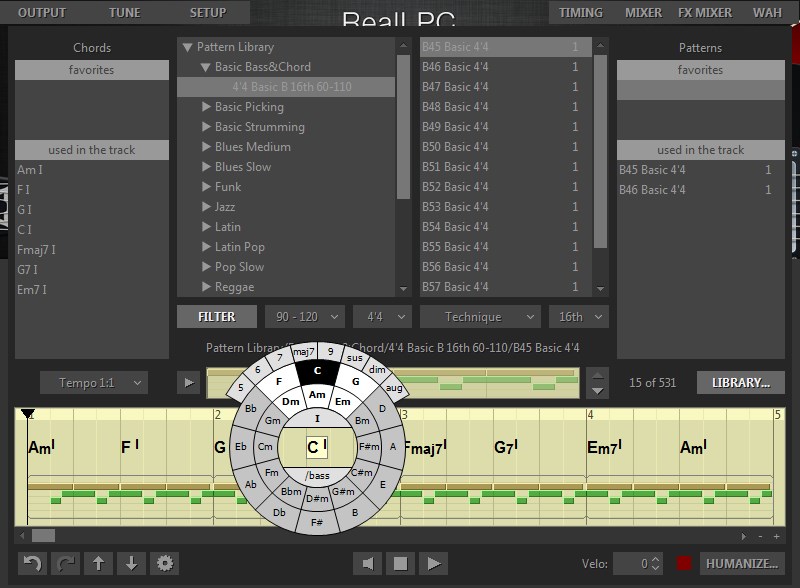Preview the pattern with the small play button

[189, 383]
